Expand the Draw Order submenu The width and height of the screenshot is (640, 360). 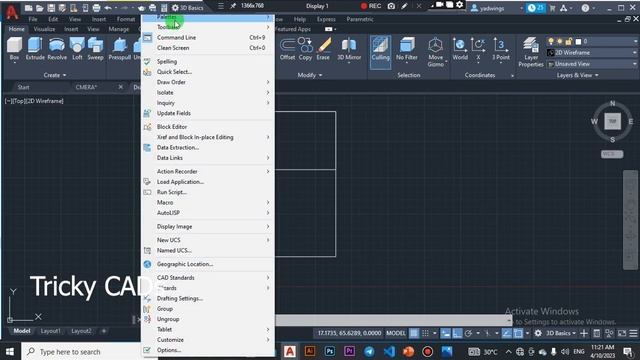(208, 82)
